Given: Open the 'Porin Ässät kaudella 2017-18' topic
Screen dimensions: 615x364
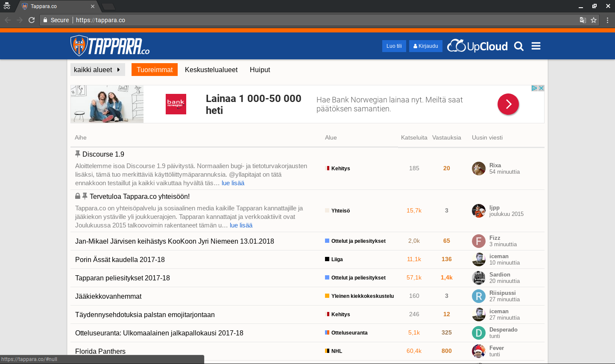Looking at the screenshot, I should 120,259.
